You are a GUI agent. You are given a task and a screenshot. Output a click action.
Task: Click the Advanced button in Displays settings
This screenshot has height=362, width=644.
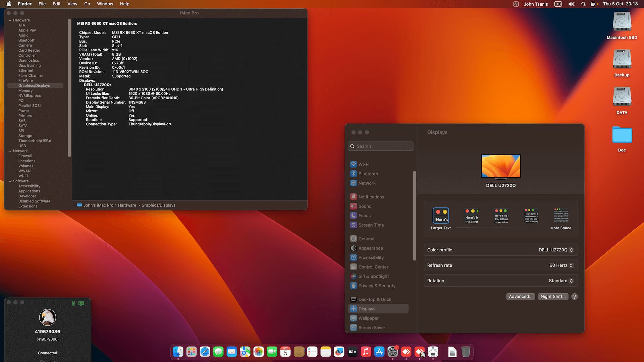click(521, 296)
